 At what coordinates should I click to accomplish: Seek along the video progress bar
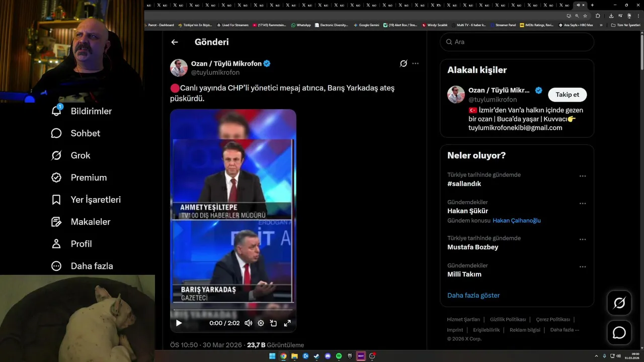(x=233, y=310)
